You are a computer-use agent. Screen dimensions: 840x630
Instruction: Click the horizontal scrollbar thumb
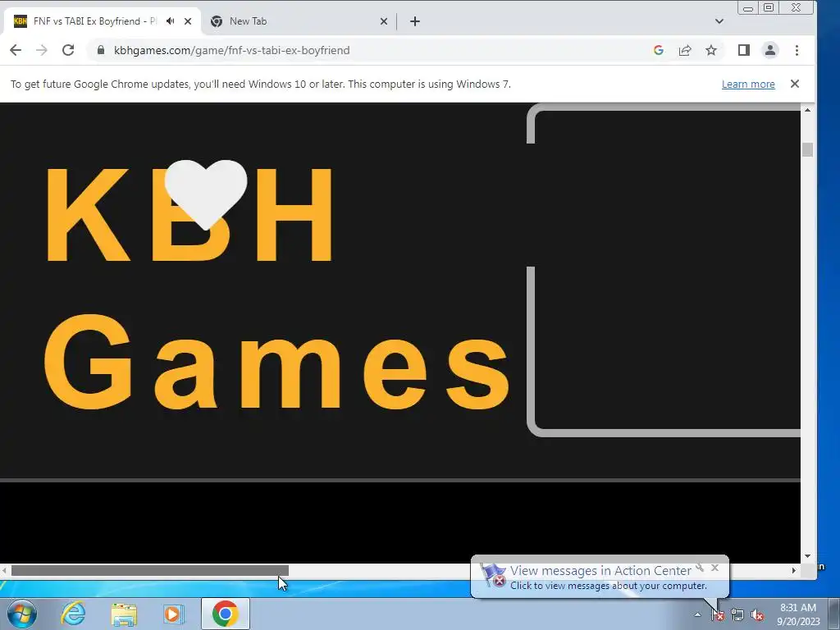point(150,571)
